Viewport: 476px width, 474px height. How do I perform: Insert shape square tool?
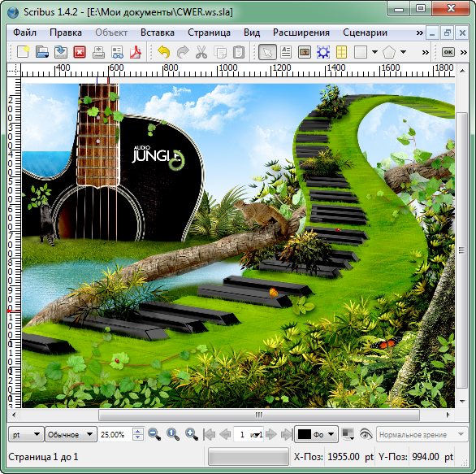pos(361,52)
